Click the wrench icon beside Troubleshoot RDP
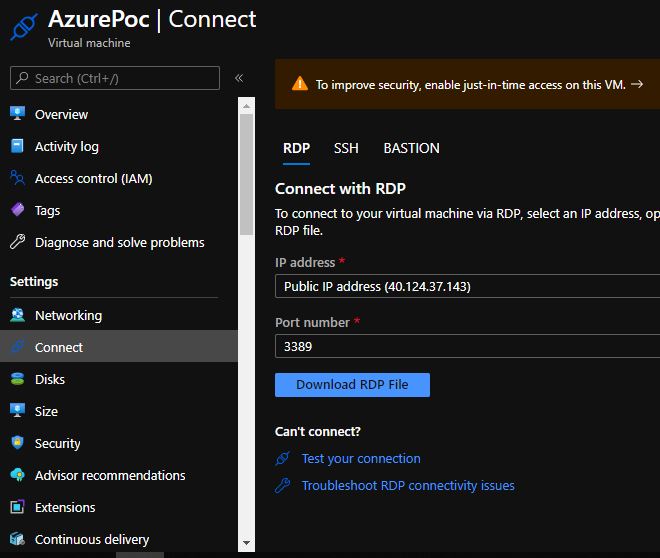660x558 pixels. coord(282,485)
